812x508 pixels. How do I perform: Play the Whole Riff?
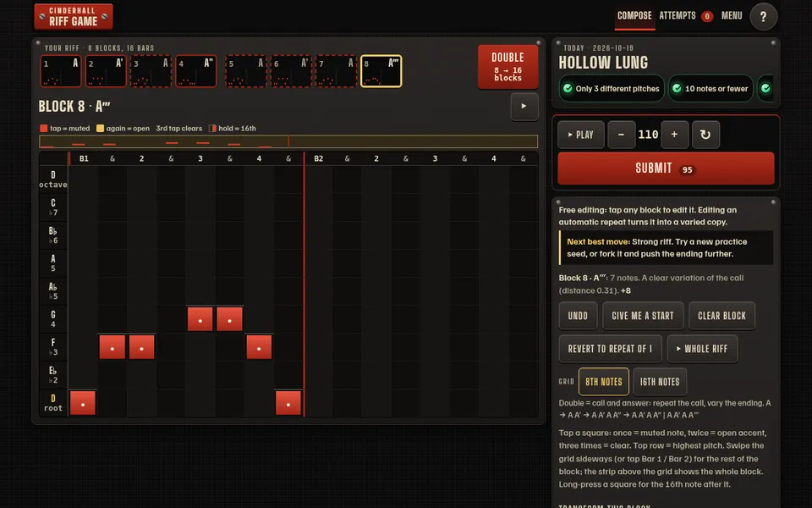pyautogui.click(x=702, y=349)
